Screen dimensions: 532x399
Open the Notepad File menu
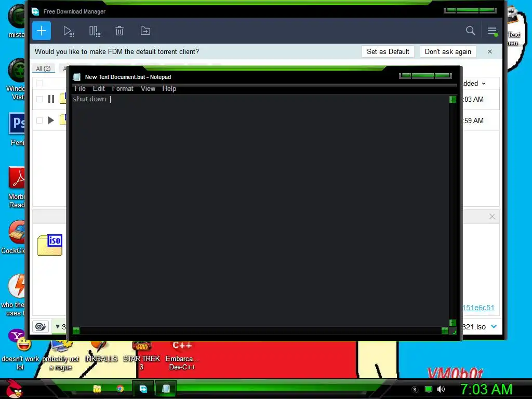pos(80,88)
